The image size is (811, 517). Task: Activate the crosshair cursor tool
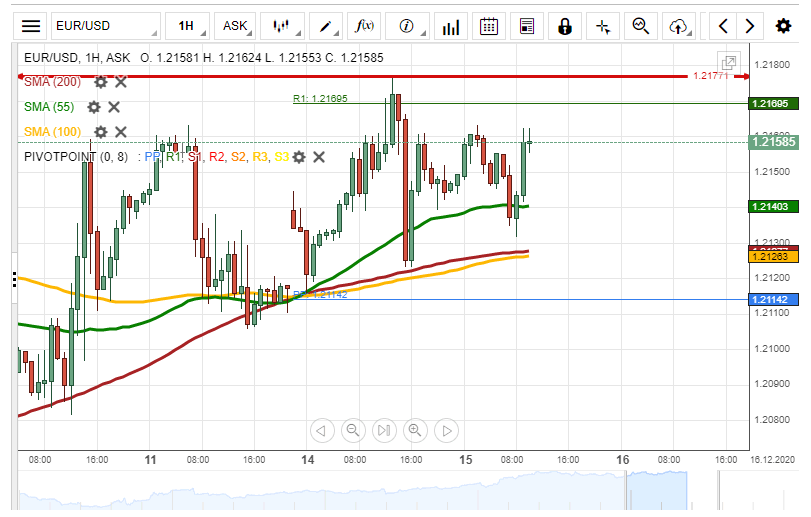(x=603, y=26)
